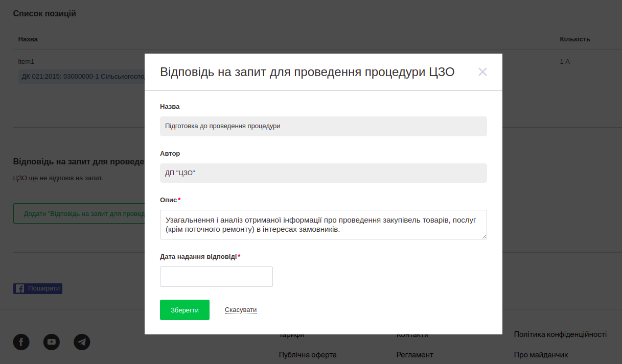Open the Контакти footer link
Viewport: 622px width, 364px height.
(x=412, y=336)
